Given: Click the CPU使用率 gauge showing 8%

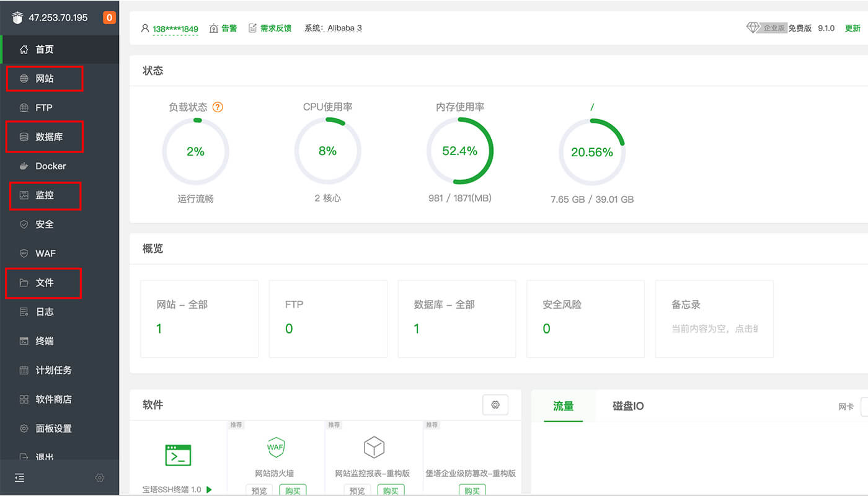Looking at the screenshot, I should pos(327,151).
